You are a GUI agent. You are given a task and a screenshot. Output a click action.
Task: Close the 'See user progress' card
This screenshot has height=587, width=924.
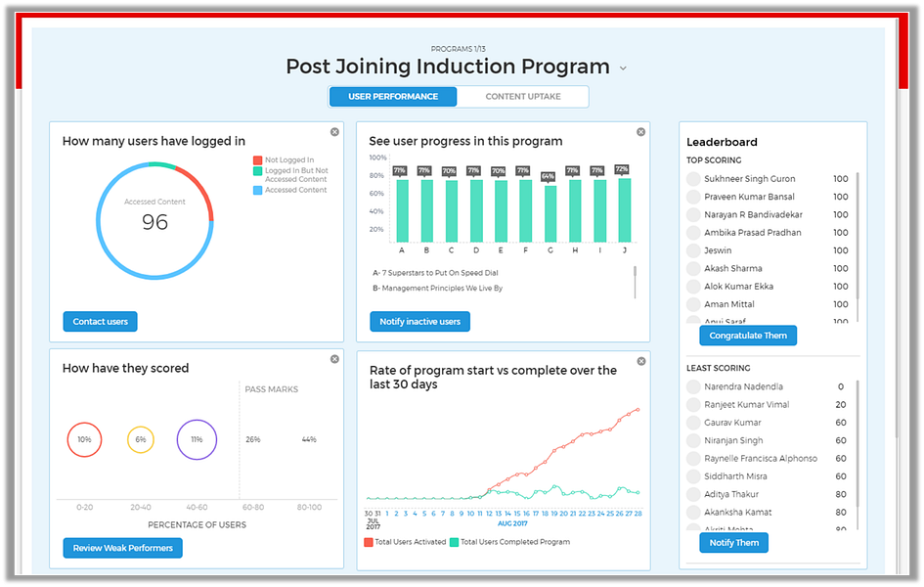coord(641,132)
